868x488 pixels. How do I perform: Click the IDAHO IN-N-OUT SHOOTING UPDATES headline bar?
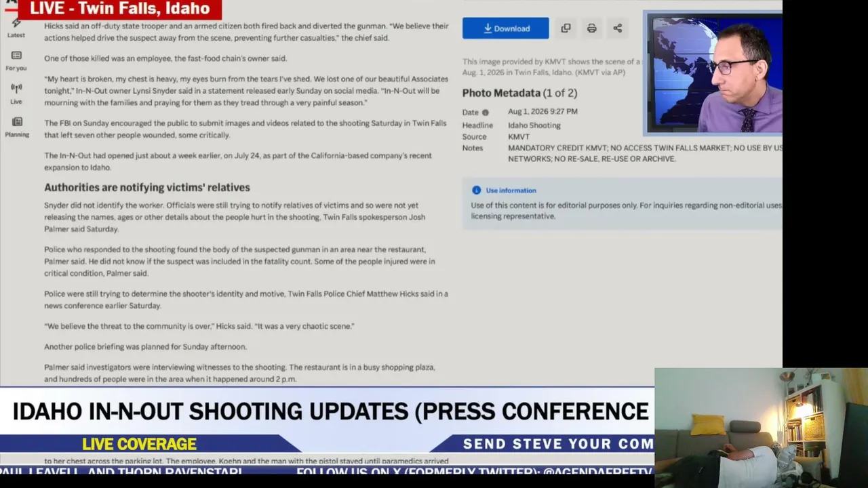click(x=328, y=411)
